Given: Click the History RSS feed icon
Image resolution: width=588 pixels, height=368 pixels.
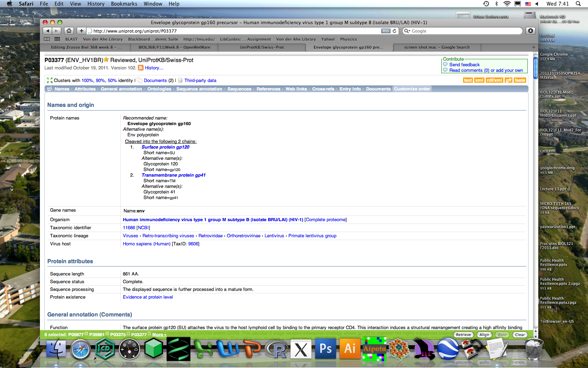Looking at the screenshot, I should point(141,68).
